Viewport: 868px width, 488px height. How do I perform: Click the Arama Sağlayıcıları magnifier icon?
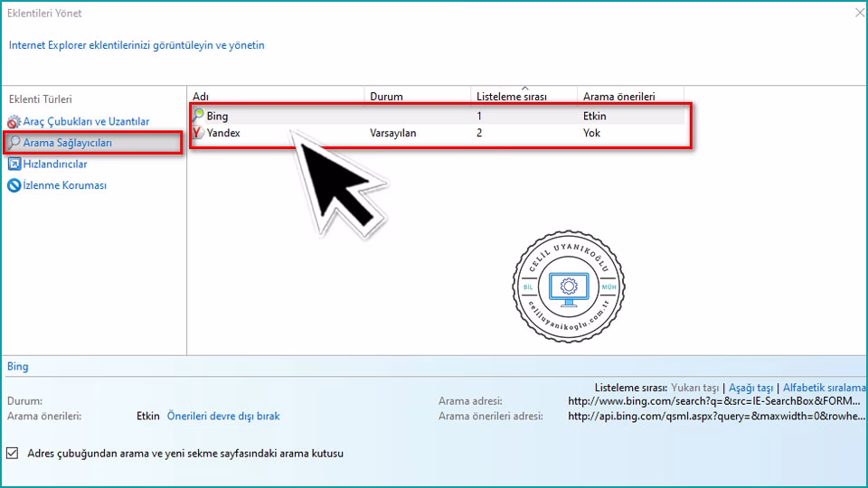point(14,143)
